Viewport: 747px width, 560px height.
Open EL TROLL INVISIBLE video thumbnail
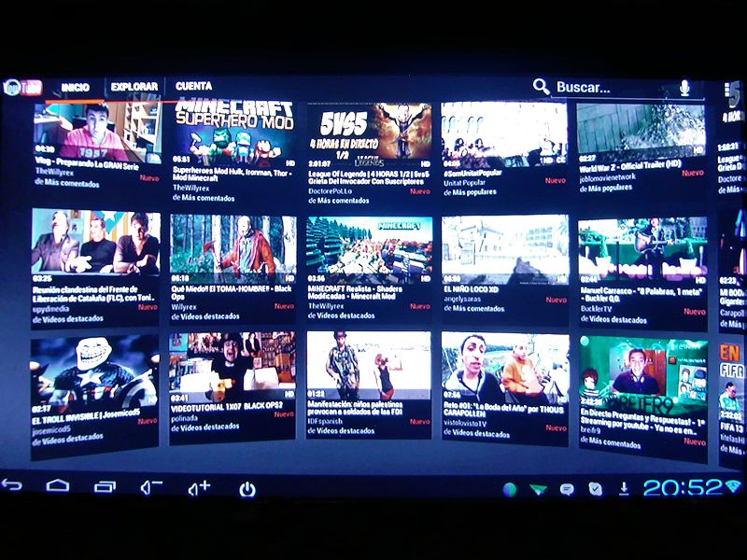pyautogui.click(x=94, y=373)
